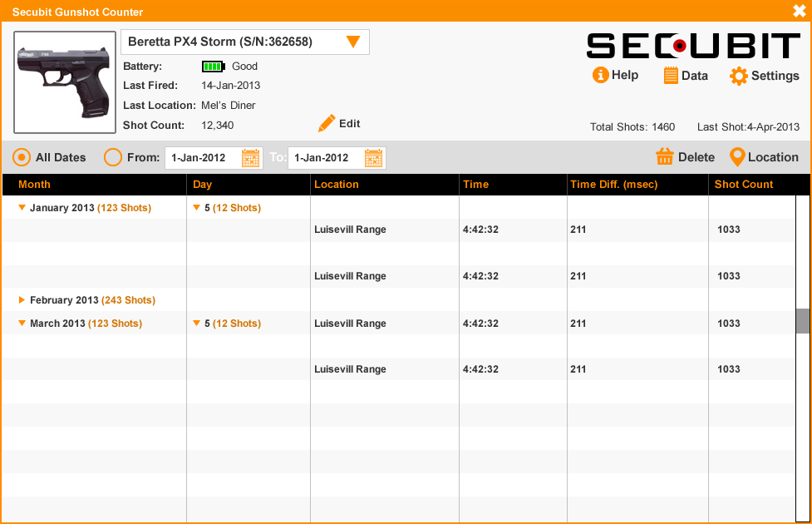812x524 pixels.
Task: Open the Data notepad icon
Action: [671, 75]
